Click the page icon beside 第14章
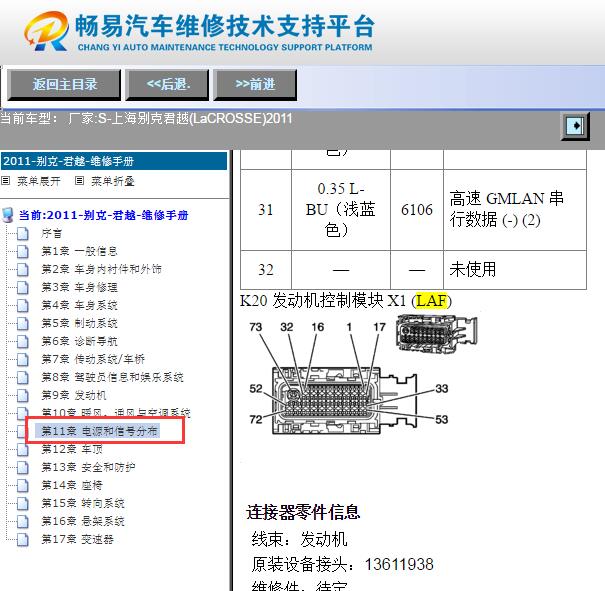605x591 pixels. (x=23, y=485)
